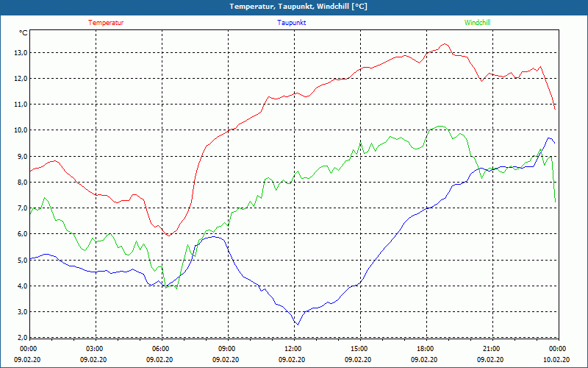Click the 6,0 y-axis value
The width and height of the screenshot is (588, 368).
pos(22,234)
